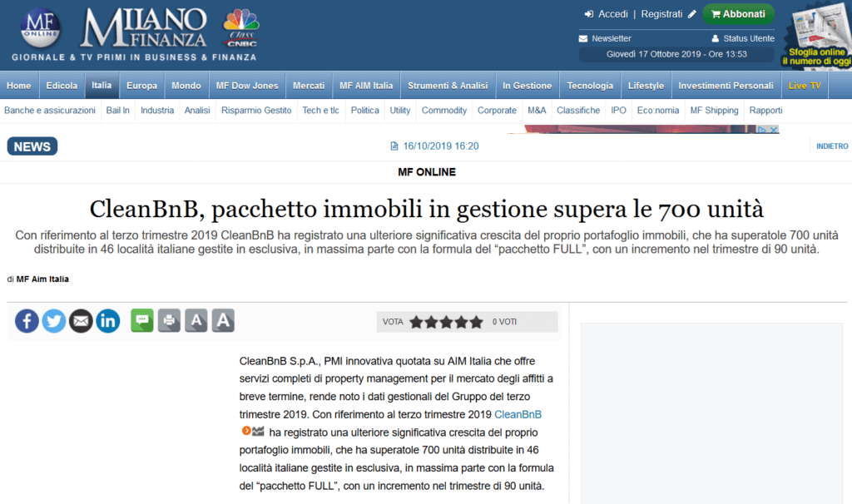852x504 pixels.
Task: Open In Gestione menu
Action: pos(527,86)
